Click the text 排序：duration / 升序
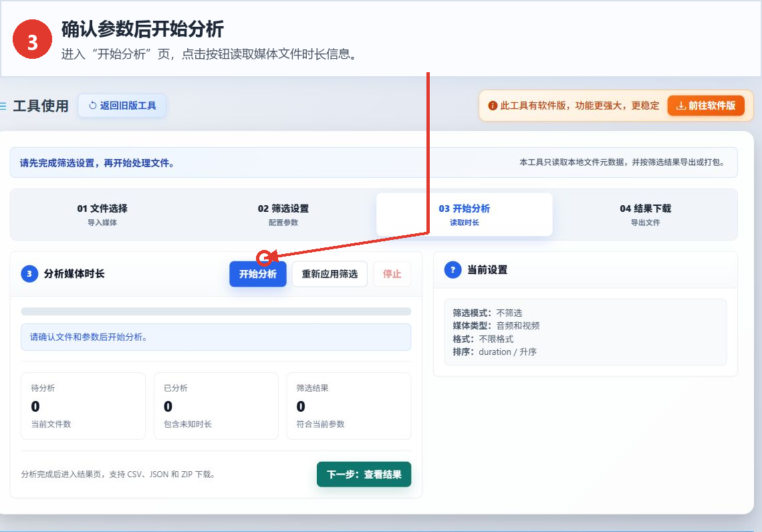This screenshot has height=532, width=762. pyautogui.click(x=495, y=352)
